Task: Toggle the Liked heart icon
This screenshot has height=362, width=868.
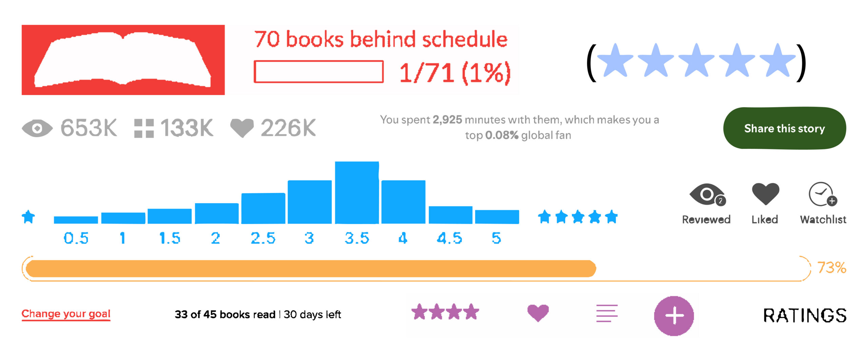Action: tap(765, 193)
